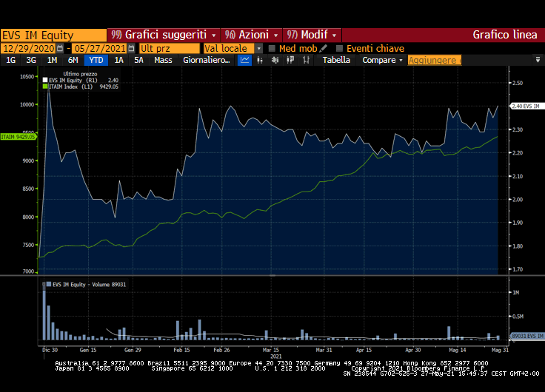This screenshot has width=545, height=392.
Task: Open the Compare dropdown
Action: (x=382, y=60)
